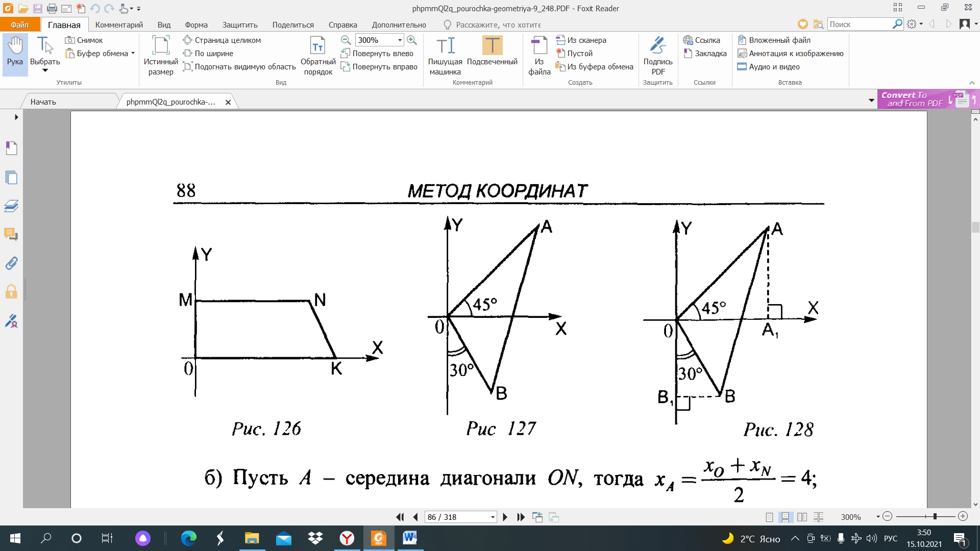
Task: Fit visible area (Подогнать видимую область)
Action: pos(239,66)
